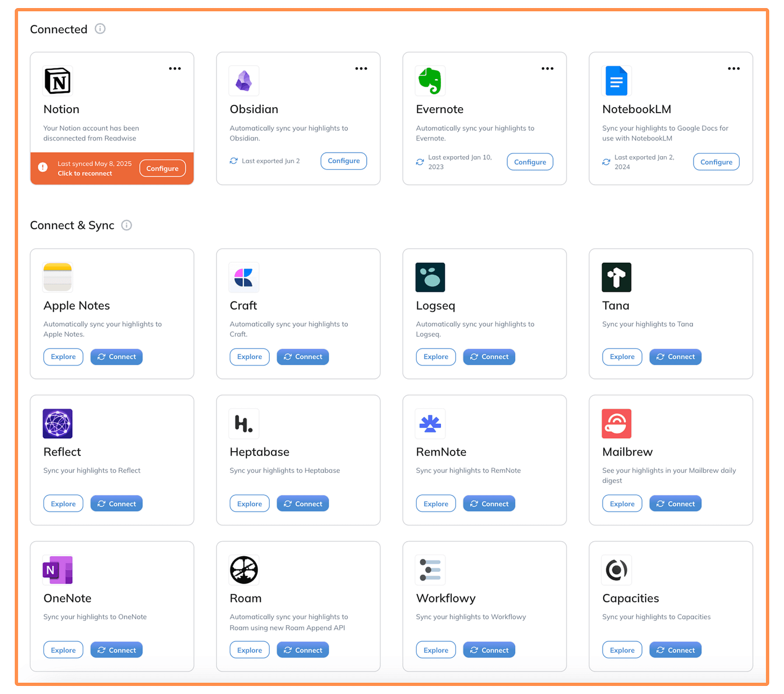Click to reconnect Notion link
The height and width of the screenshot is (694, 784).
pyautogui.click(x=85, y=173)
